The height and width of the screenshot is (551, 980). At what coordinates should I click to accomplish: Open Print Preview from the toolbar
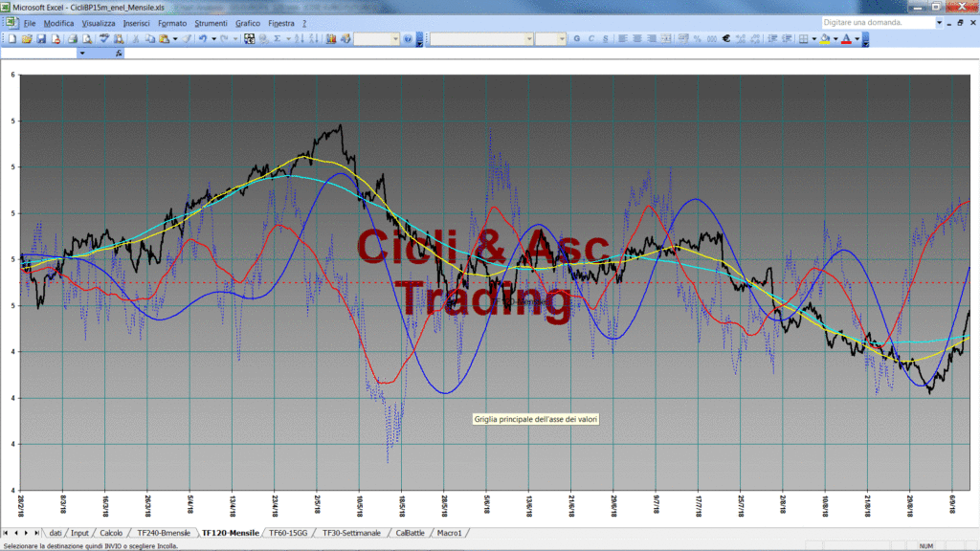[87, 38]
